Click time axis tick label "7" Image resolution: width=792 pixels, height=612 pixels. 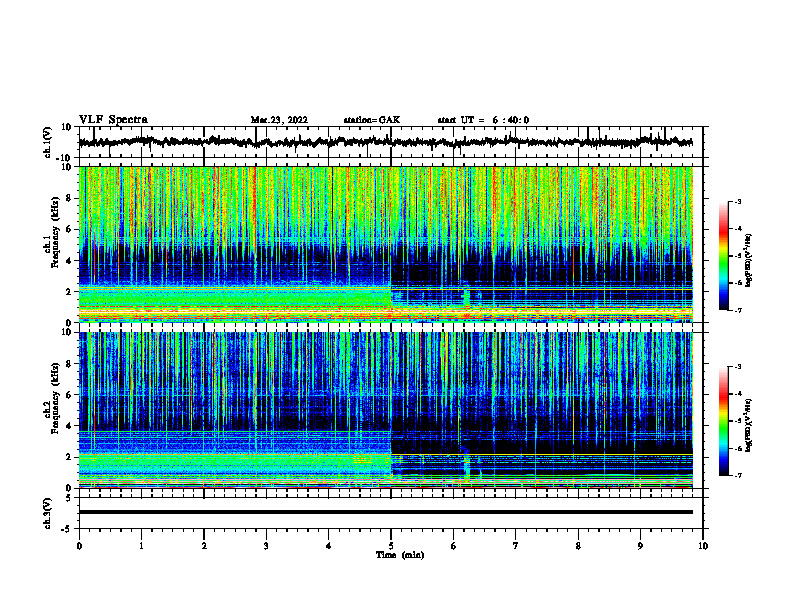click(x=516, y=546)
